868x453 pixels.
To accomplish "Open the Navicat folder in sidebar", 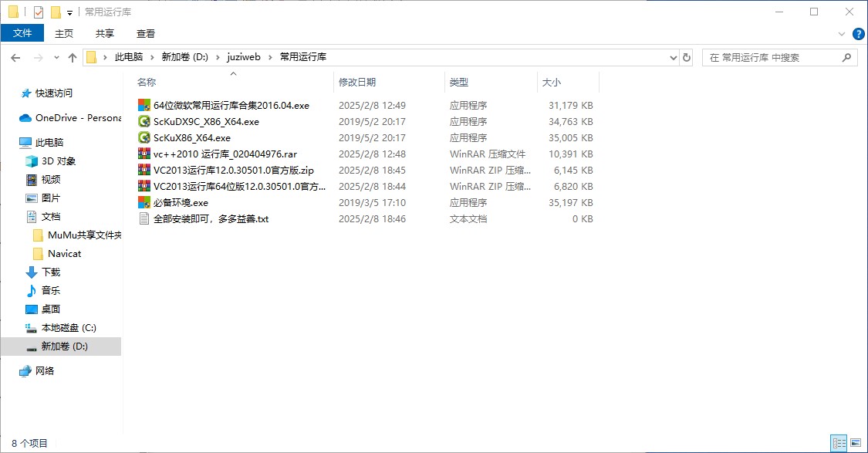I will tap(57, 254).
